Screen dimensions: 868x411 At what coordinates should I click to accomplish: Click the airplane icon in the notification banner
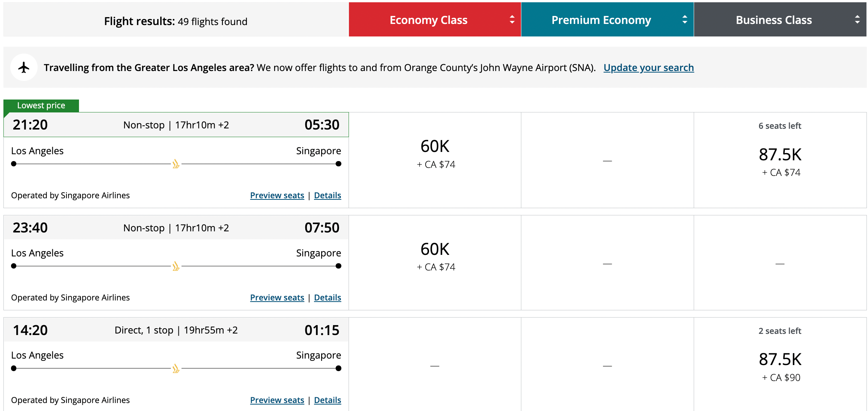point(24,67)
